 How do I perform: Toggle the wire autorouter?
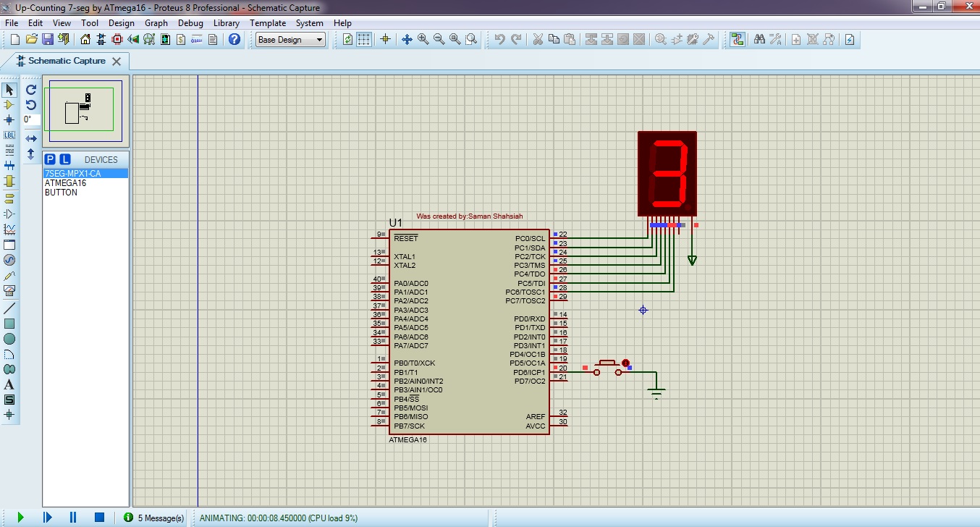pos(737,40)
